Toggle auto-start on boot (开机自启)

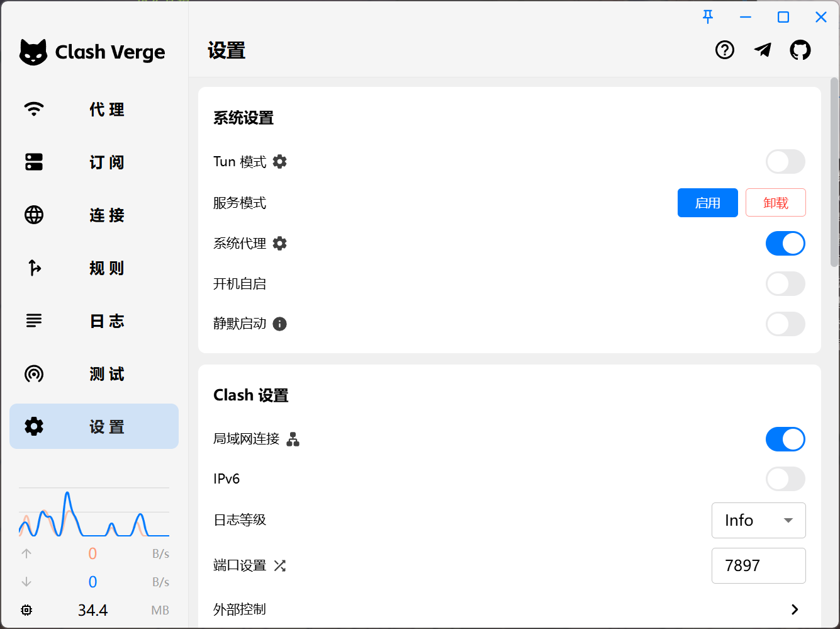point(785,284)
